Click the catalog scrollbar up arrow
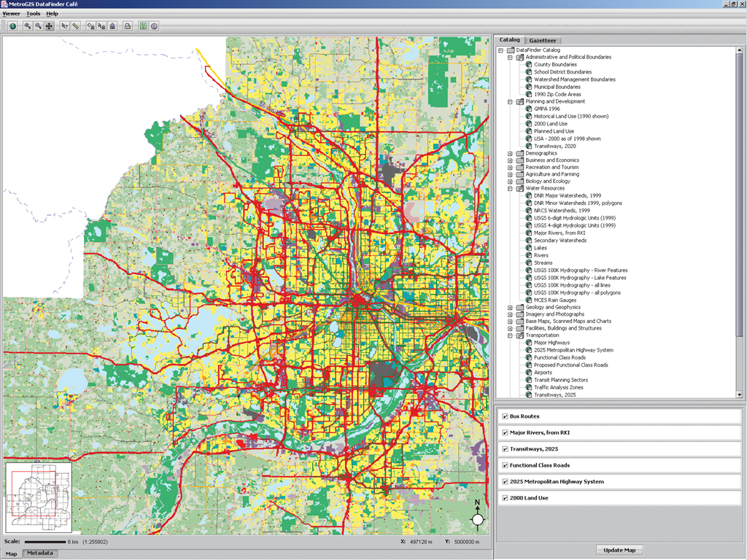 click(x=740, y=50)
